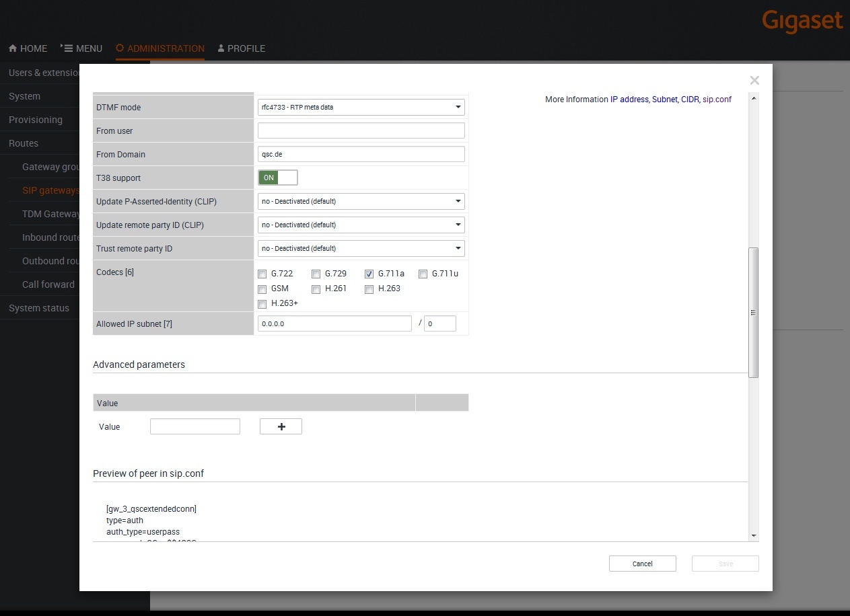Tick the H.261 codec checkbox
The image size is (850, 616).
[316, 289]
